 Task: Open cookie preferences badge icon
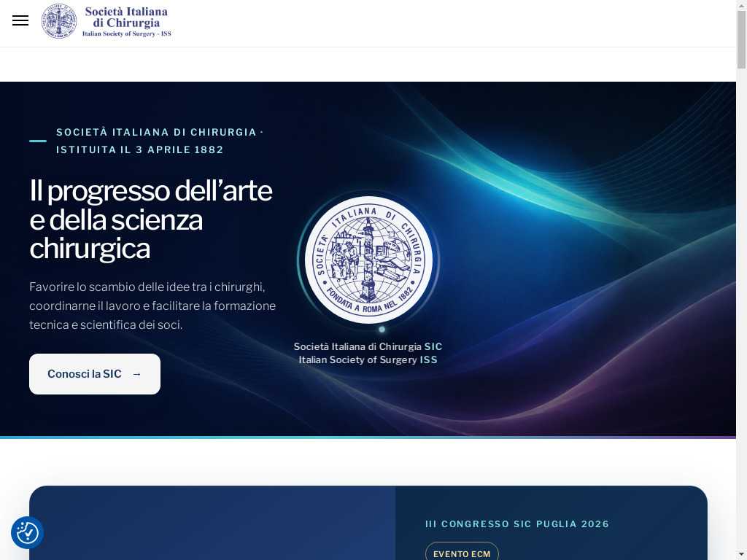(x=28, y=533)
